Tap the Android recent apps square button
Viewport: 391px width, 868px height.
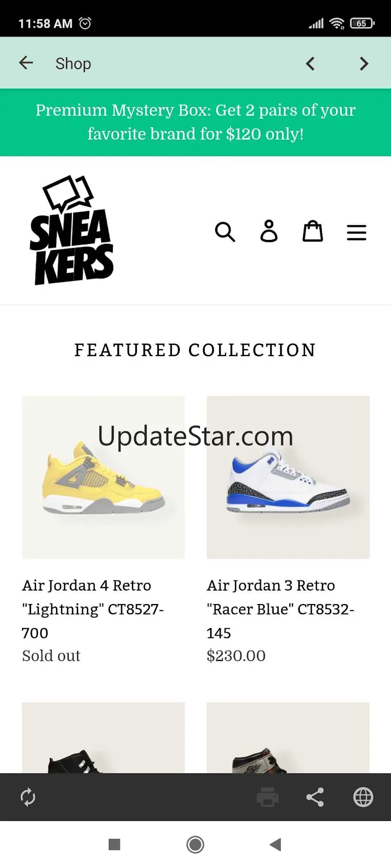click(x=114, y=844)
